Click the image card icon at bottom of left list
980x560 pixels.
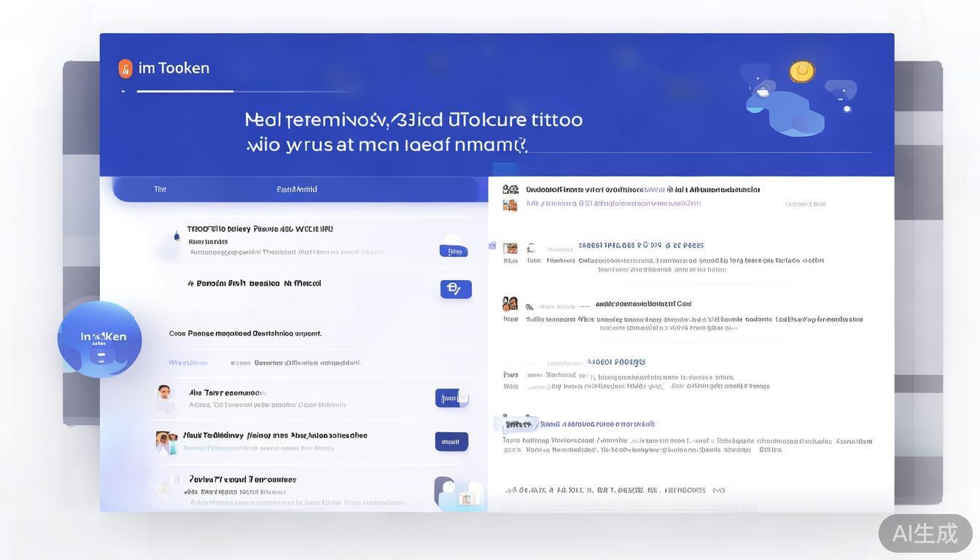(459, 493)
